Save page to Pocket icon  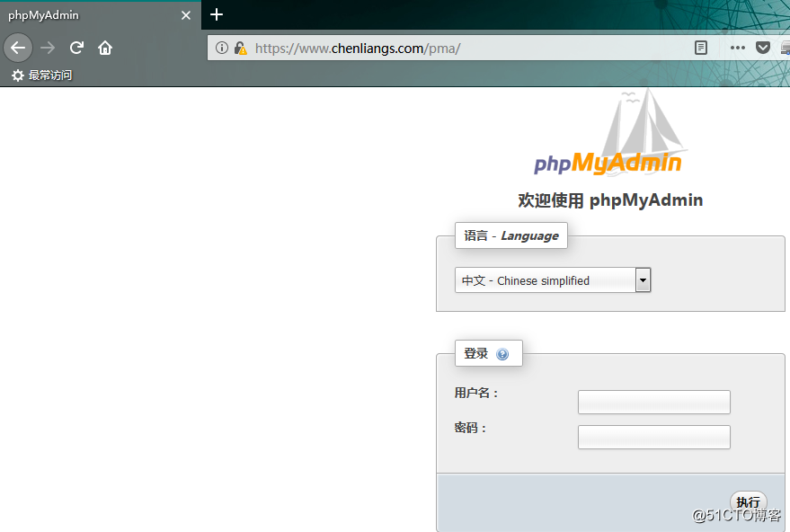(x=763, y=48)
